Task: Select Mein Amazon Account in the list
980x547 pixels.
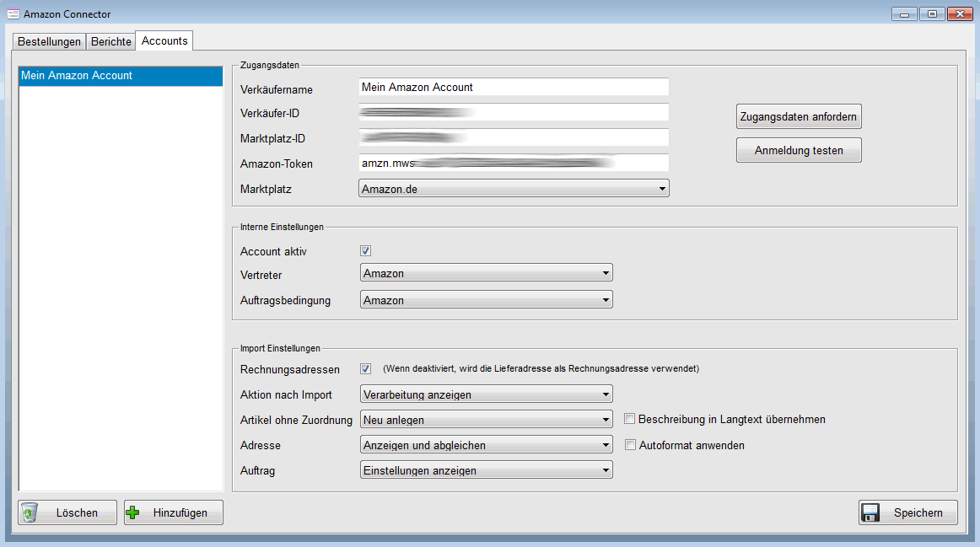Action: point(121,76)
